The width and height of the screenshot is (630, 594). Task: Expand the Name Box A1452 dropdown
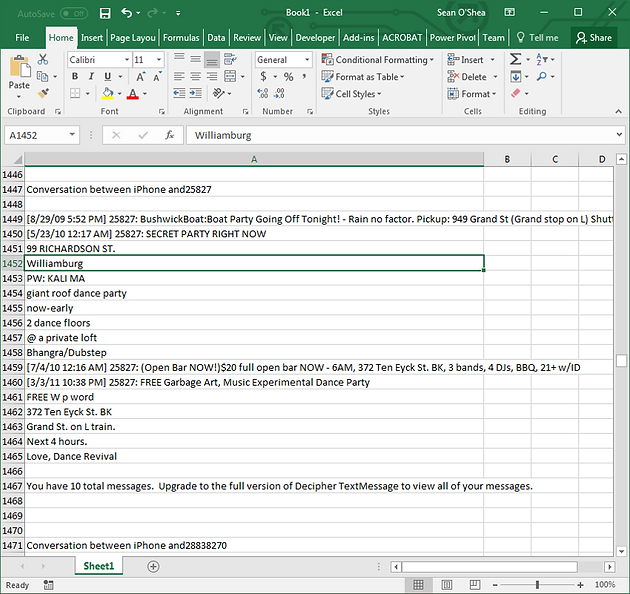pos(72,134)
